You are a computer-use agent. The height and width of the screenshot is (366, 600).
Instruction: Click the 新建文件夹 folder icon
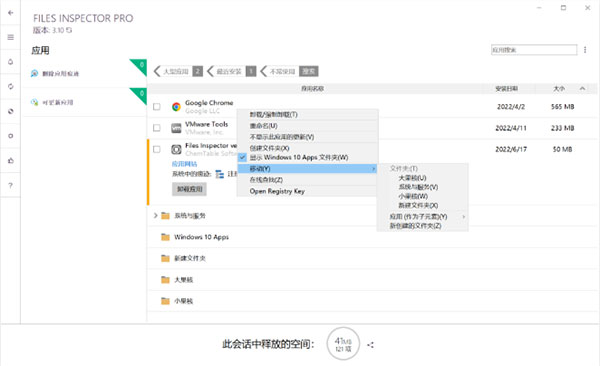coord(165,258)
